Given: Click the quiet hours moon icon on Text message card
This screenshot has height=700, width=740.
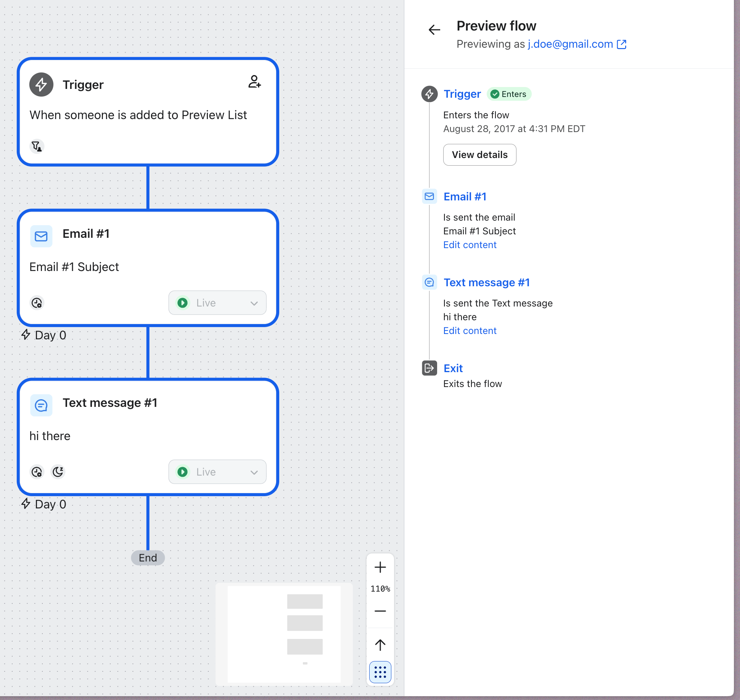Looking at the screenshot, I should click(58, 472).
